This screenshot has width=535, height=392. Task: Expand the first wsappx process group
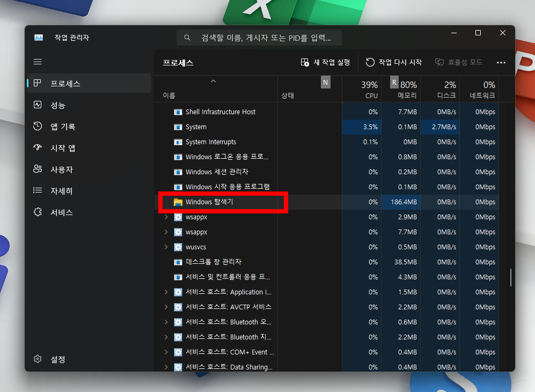tap(166, 217)
